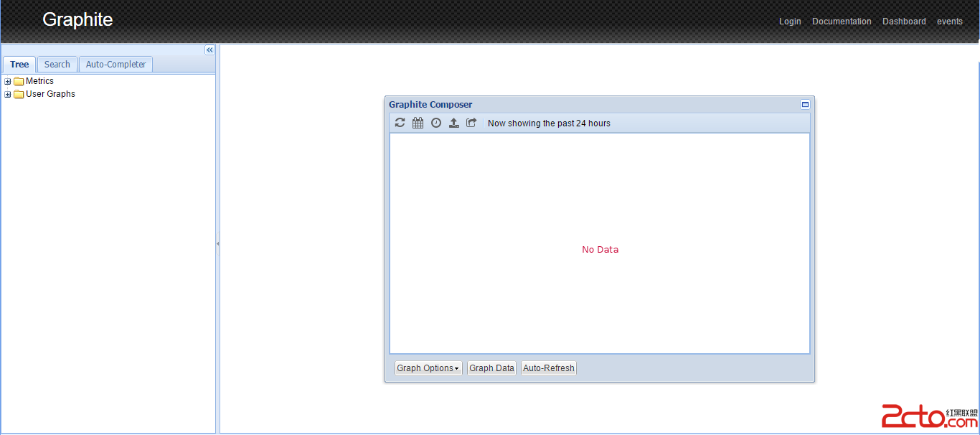Toggle the Auto-Refresh button
The height and width of the screenshot is (435, 980).
coord(549,368)
